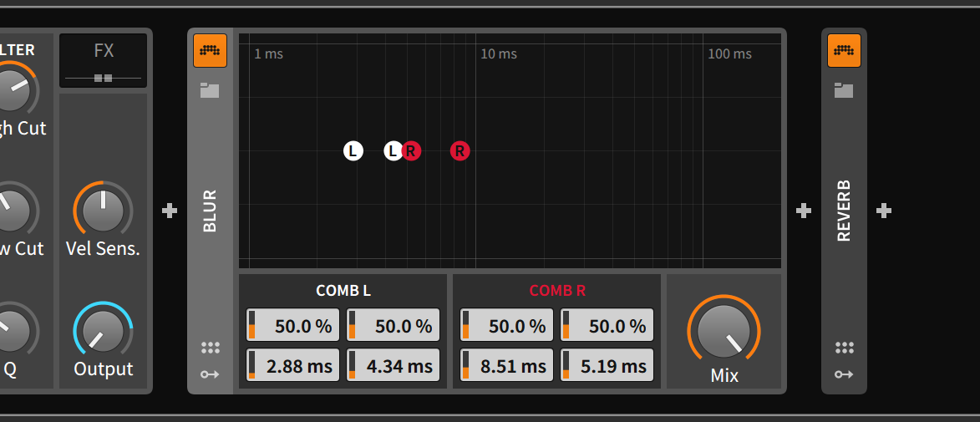Viewport: 980px width, 422px height.
Task: Click the Vel Sens. label
Action: pos(103,249)
